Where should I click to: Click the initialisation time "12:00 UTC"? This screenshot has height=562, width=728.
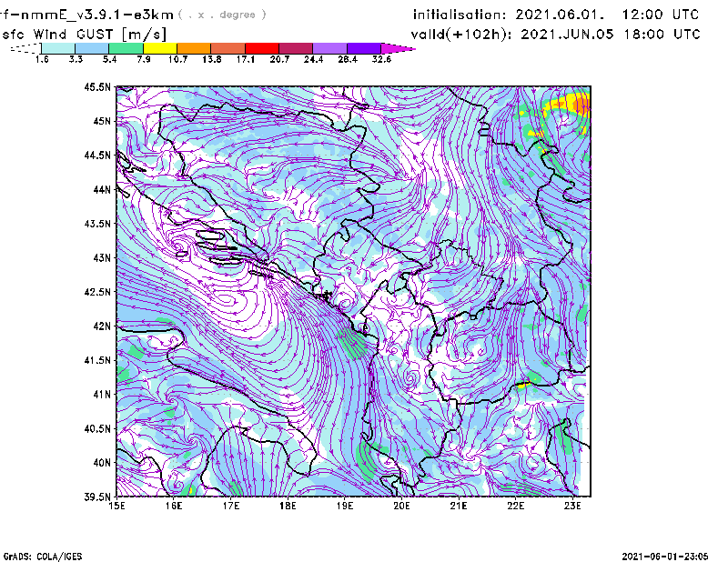click(x=661, y=15)
